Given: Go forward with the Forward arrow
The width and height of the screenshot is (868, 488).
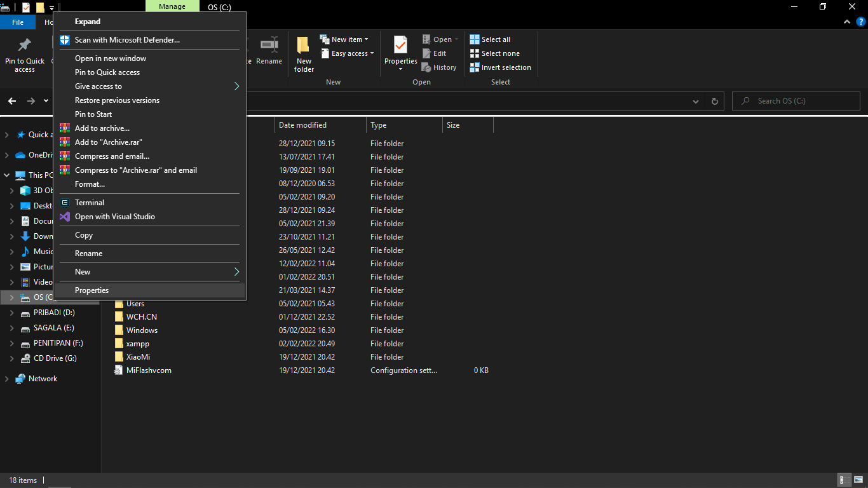Looking at the screenshot, I should [31, 101].
